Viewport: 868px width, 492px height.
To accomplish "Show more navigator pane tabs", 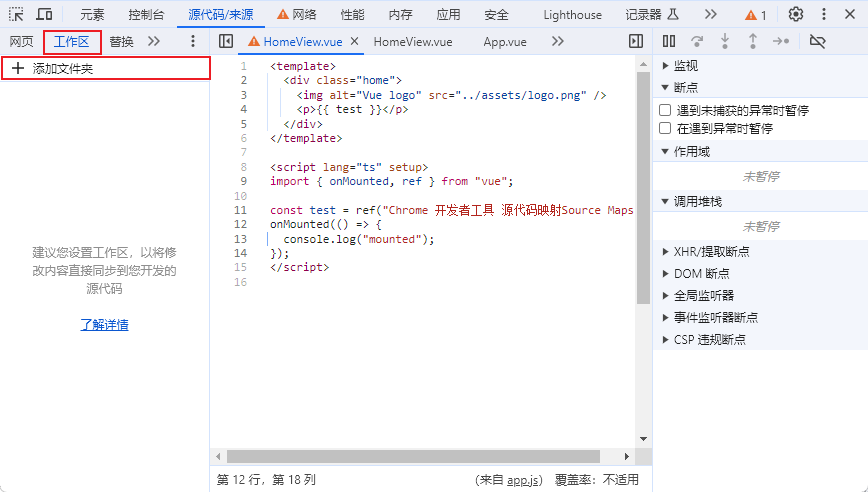I will click(154, 41).
